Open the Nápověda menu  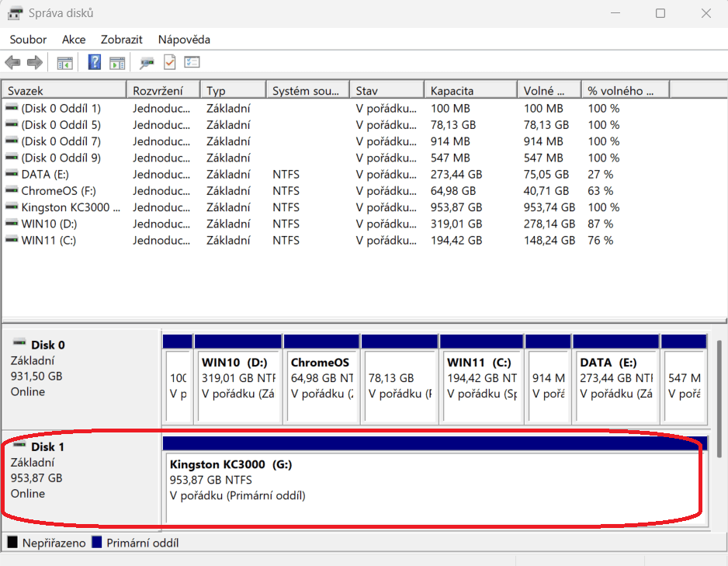pos(184,40)
